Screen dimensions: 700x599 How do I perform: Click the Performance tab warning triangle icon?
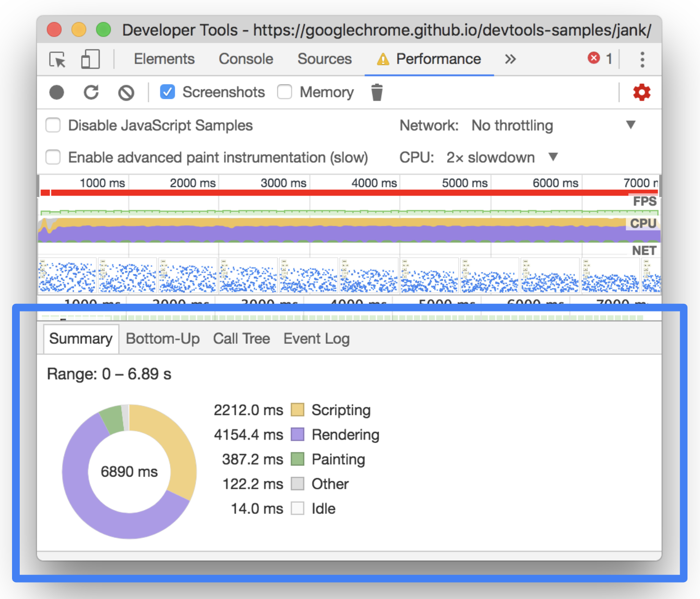click(x=383, y=59)
